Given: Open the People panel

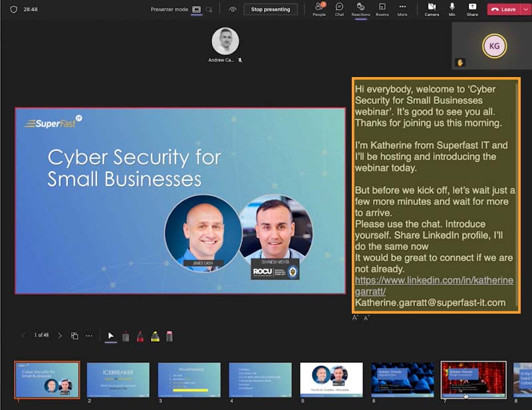Looking at the screenshot, I should 319,9.
